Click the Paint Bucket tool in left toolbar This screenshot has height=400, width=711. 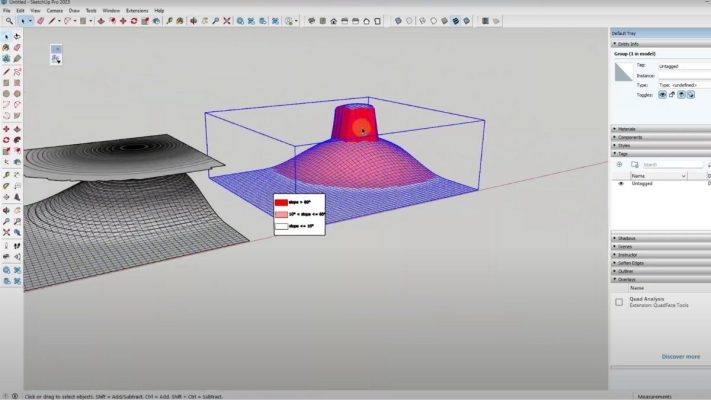coord(7,47)
